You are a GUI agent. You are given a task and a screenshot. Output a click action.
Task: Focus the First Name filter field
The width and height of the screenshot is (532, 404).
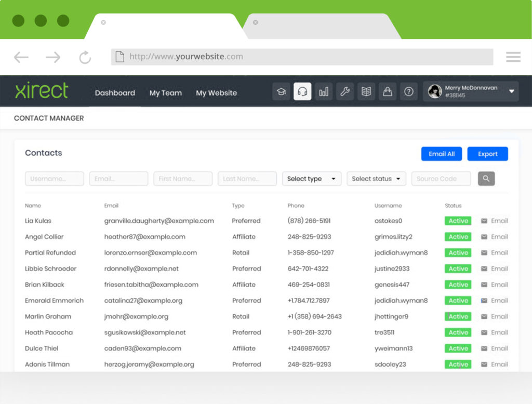[x=183, y=179]
